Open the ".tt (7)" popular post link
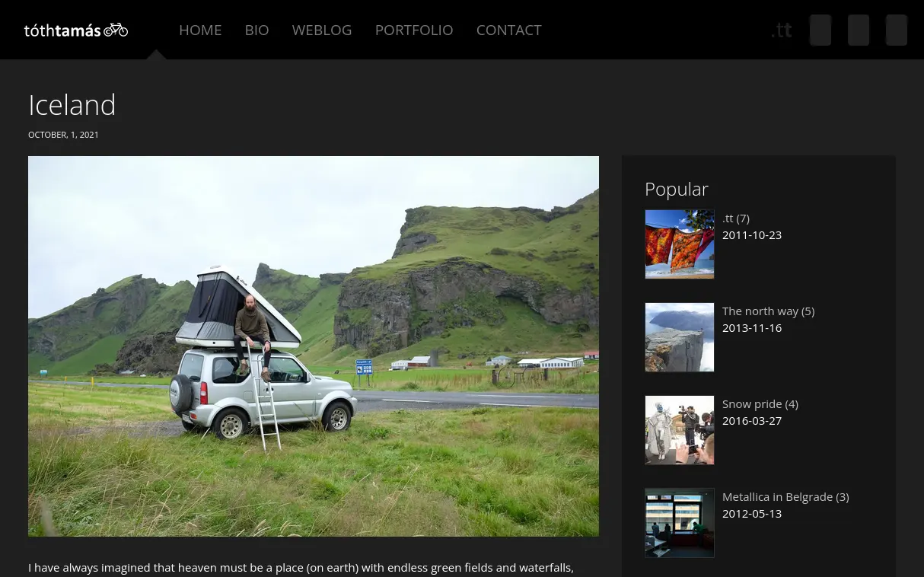 click(736, 218)
